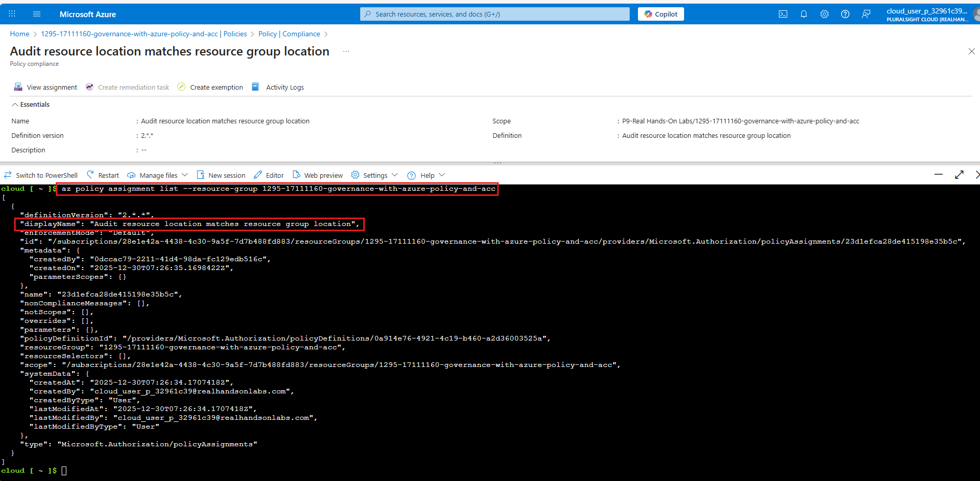Open the feedback megaphone icon
Viewport: 980px width, 481px height.
pos(866,14)
